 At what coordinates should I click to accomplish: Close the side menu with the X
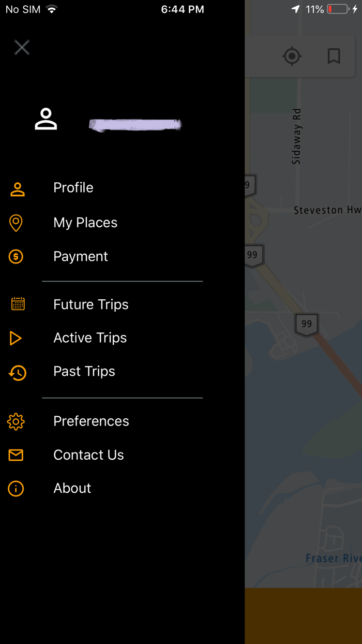[x=22, y=47]
